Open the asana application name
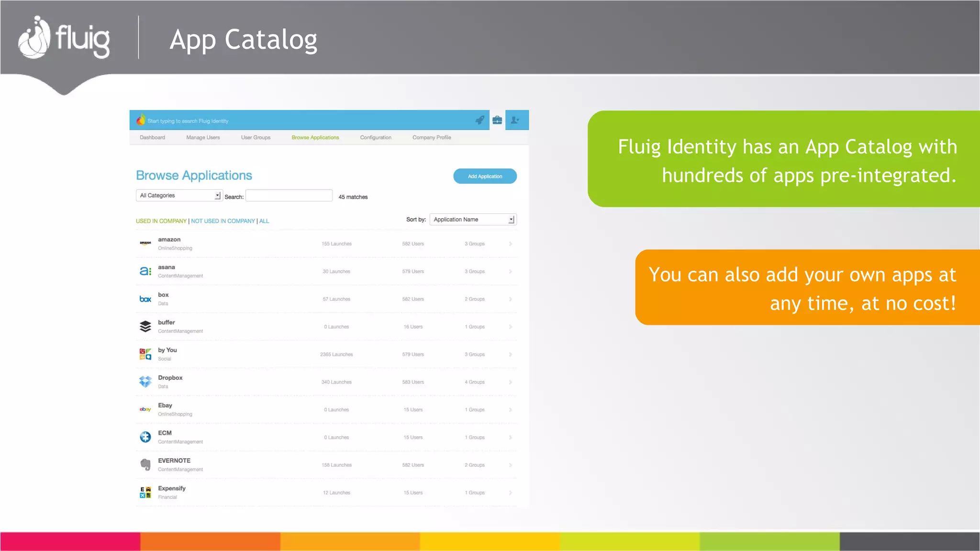This screenshot has width=980, height=551. (x=167, y=267)
